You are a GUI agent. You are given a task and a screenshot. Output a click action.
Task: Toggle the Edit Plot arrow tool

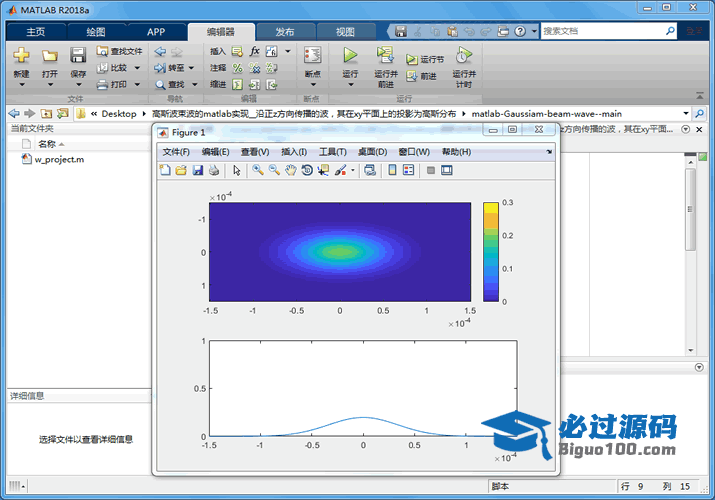(236, 170)
